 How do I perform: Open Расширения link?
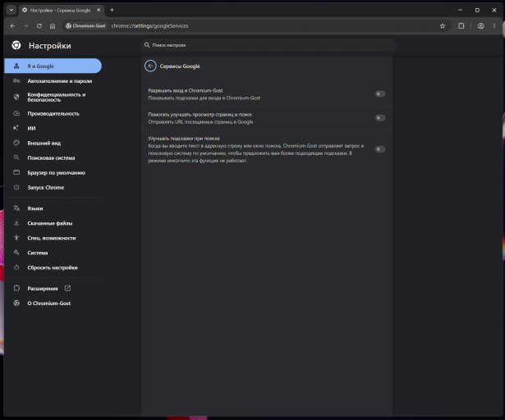click(x=53, y=289)
